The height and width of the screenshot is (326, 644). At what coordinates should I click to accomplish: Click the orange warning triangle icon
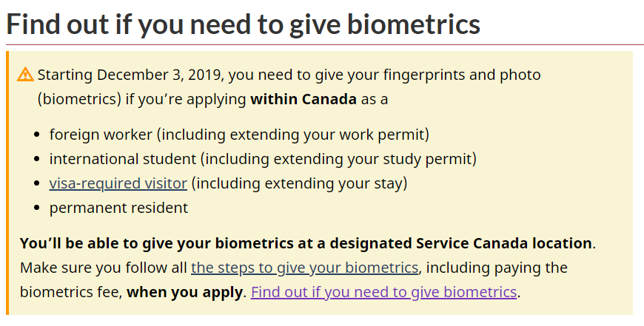[x=25, y=75]
